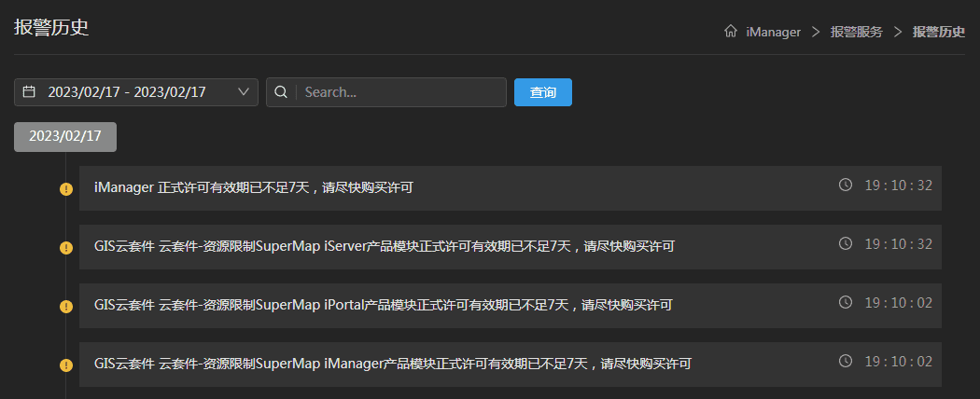Screen dimensions: 980x399
Task: Click clock icon on first alert row
Action: point(846,186)
